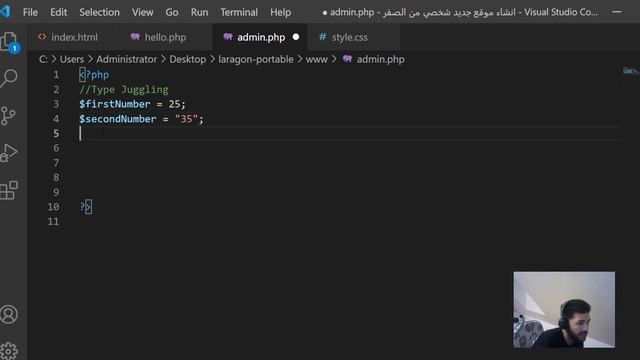Expand the Desktop breadcrumb segment
The image size is (640, 360).
188,59
